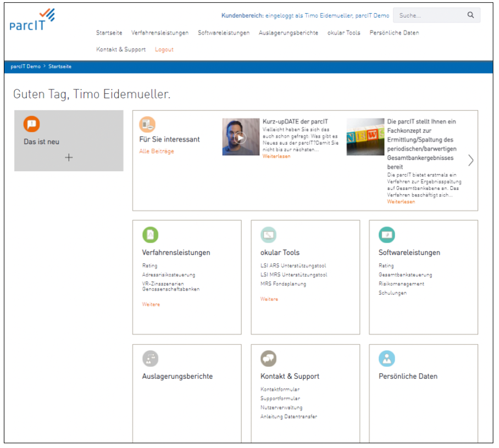Open the 'Kurz-upDATE der parcIT' headline

[295, 121]
